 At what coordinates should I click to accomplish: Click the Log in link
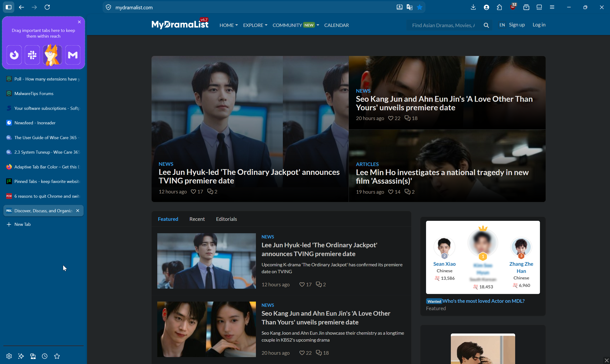(539, 25)
